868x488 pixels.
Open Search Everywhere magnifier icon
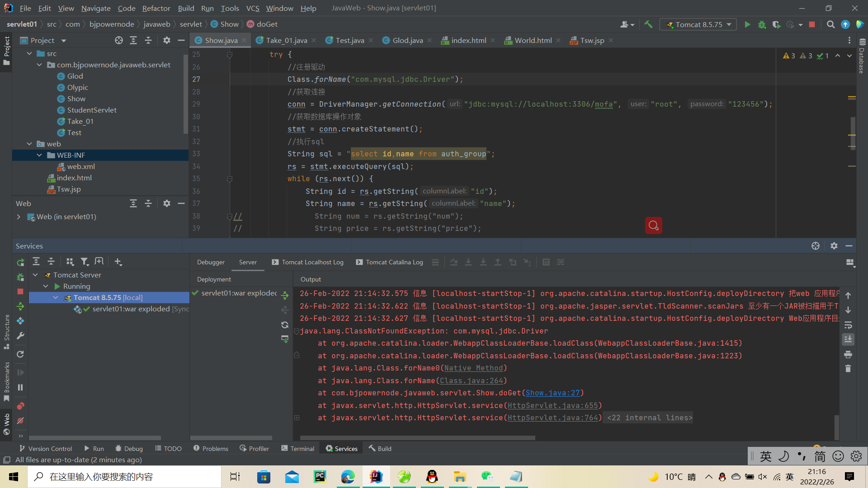[830, 24]
